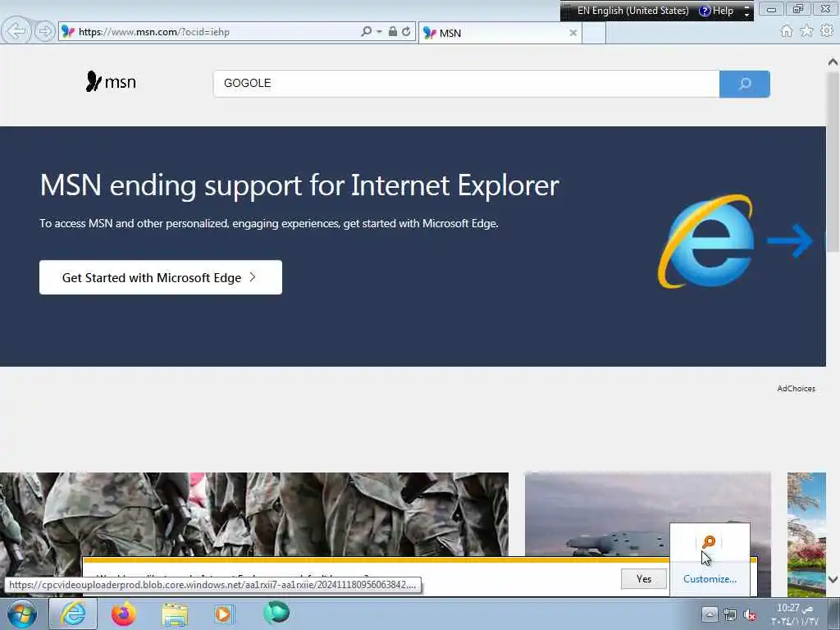840x630 pixels.
Task: Click the Customize... link
Action: (x=710, y=579)
